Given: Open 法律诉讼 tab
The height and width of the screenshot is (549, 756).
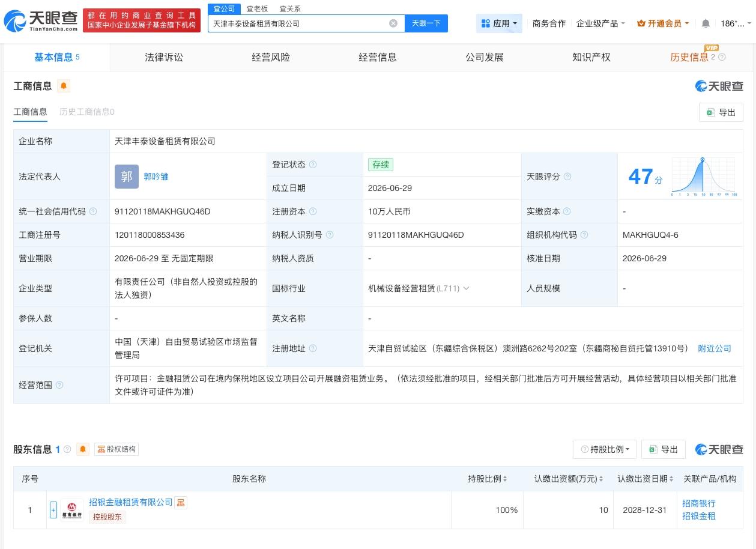Looking at the screenshot, I should tap(164, 57).
